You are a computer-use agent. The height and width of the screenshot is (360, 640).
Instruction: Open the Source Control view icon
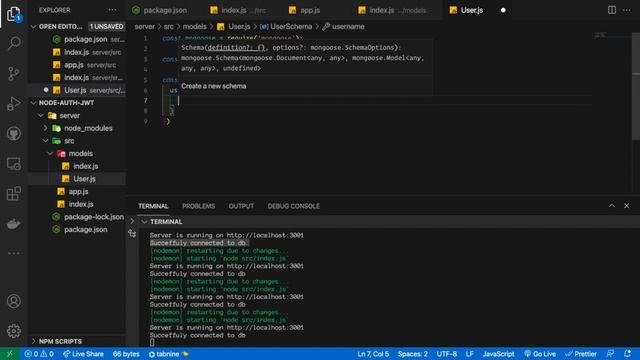tap(14, 73)
